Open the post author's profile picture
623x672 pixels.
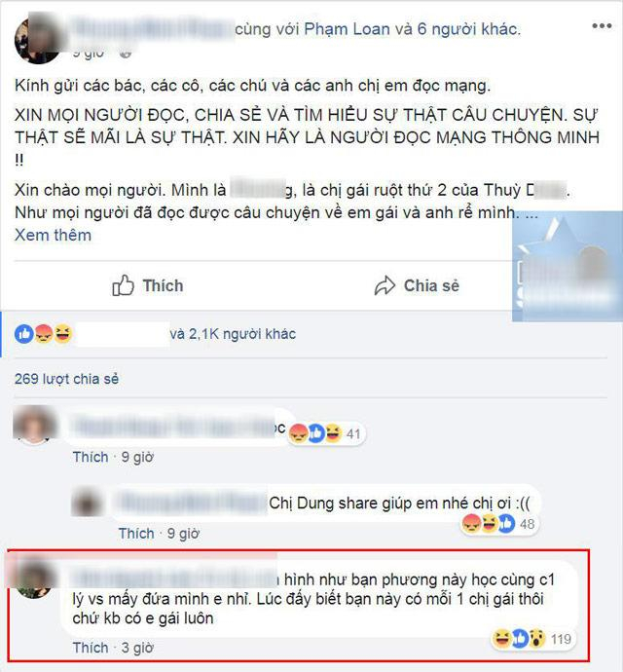click(x=38, y=40)
